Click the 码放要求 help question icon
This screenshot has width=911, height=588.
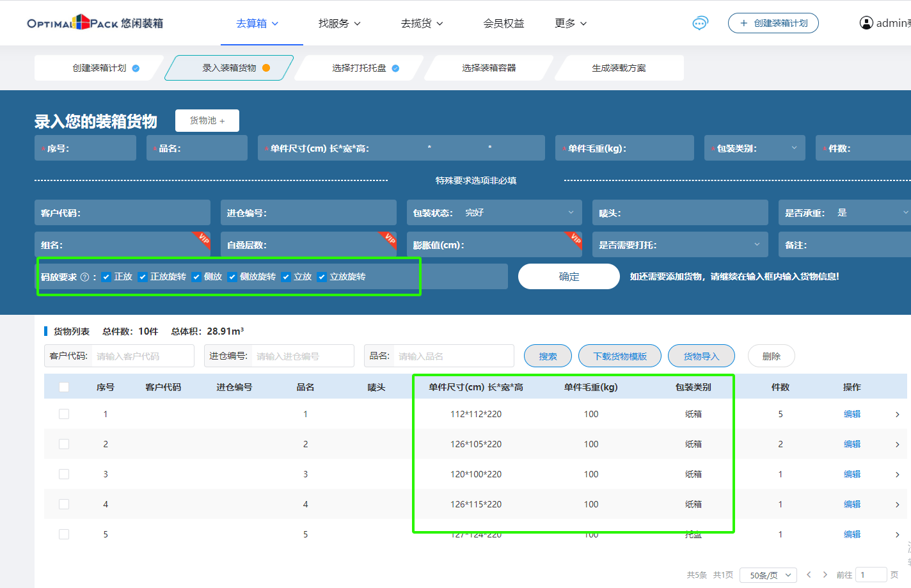click(x=84, y=277)
